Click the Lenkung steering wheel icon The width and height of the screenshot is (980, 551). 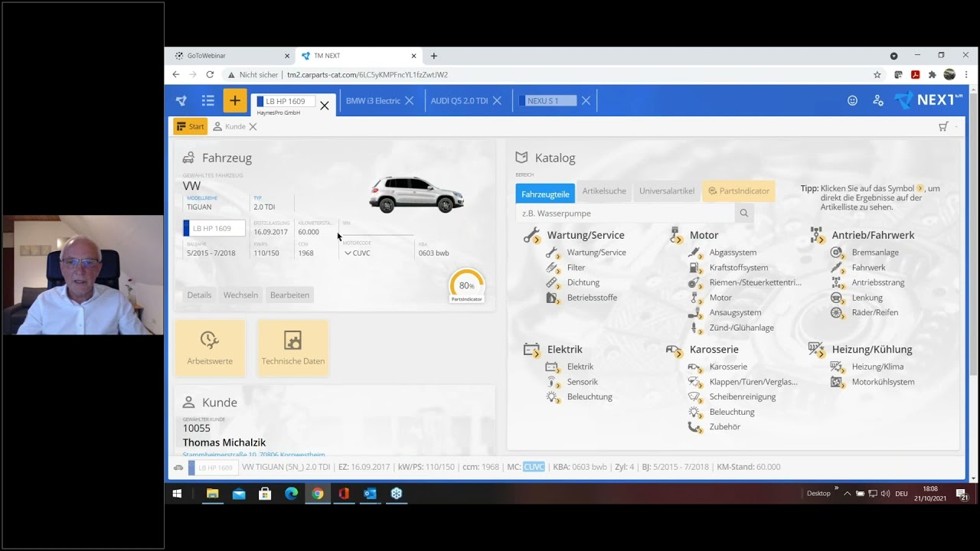837,298
